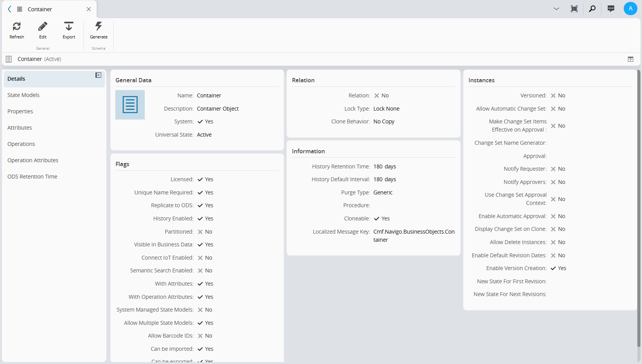The image size is (642, 364).
Task: Click the Versioned 'No' value
Action: 558,95
